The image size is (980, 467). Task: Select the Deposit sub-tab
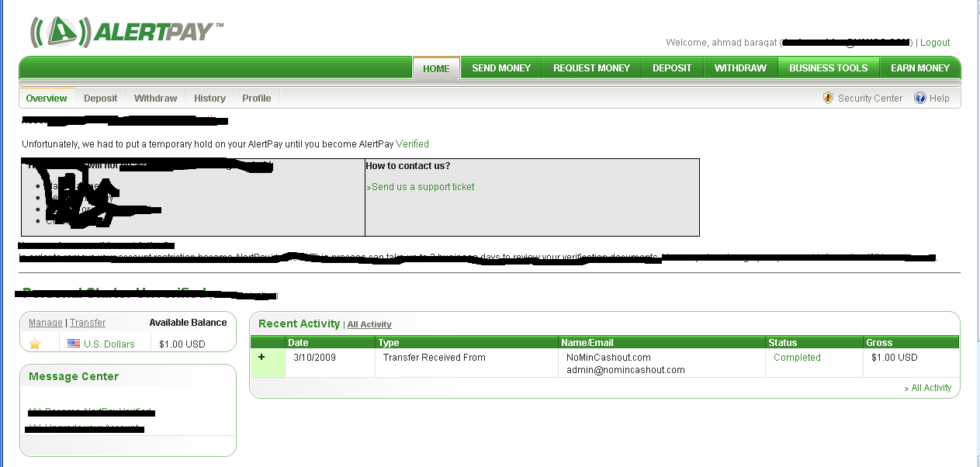pos(100,99)
